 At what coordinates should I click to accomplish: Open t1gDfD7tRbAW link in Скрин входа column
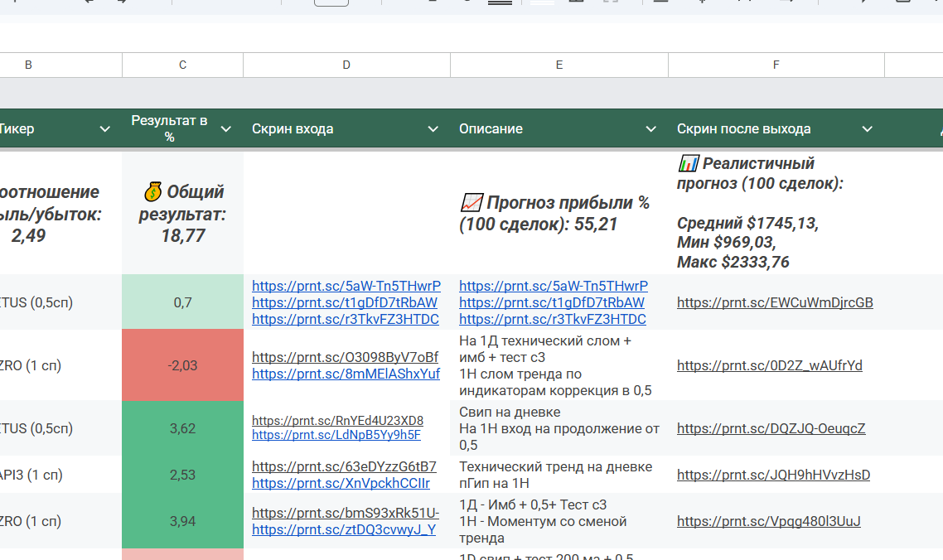pyautogui.click(x=345, y=302)
